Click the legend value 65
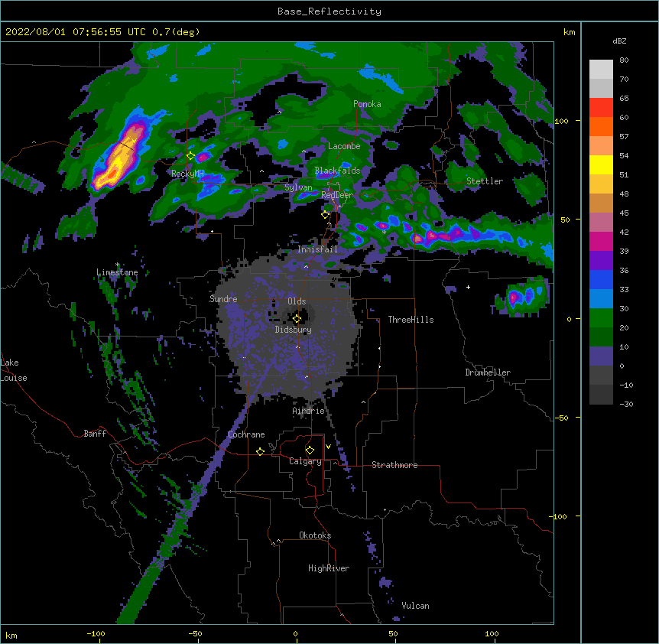This screenshot has height=644, width=659. pos(624,99)
